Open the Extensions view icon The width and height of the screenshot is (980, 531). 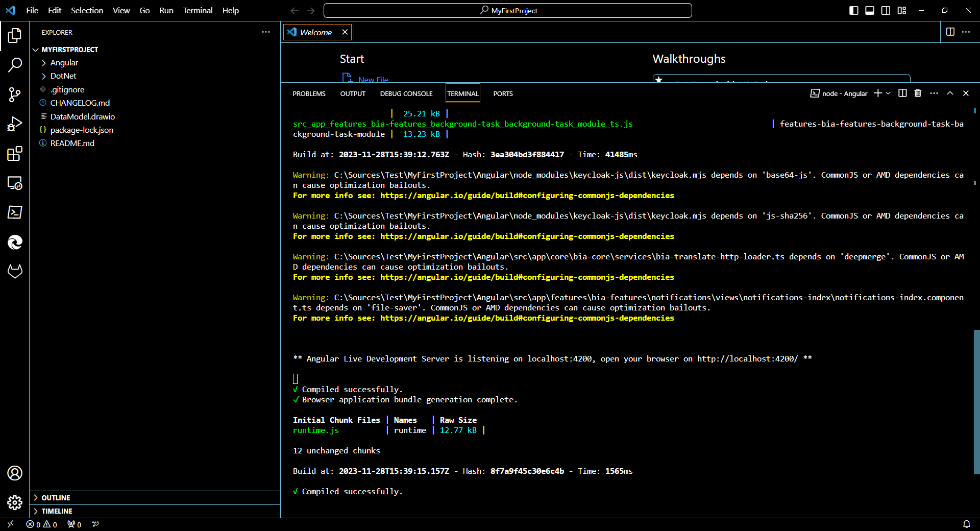click(x=15, y=154)
